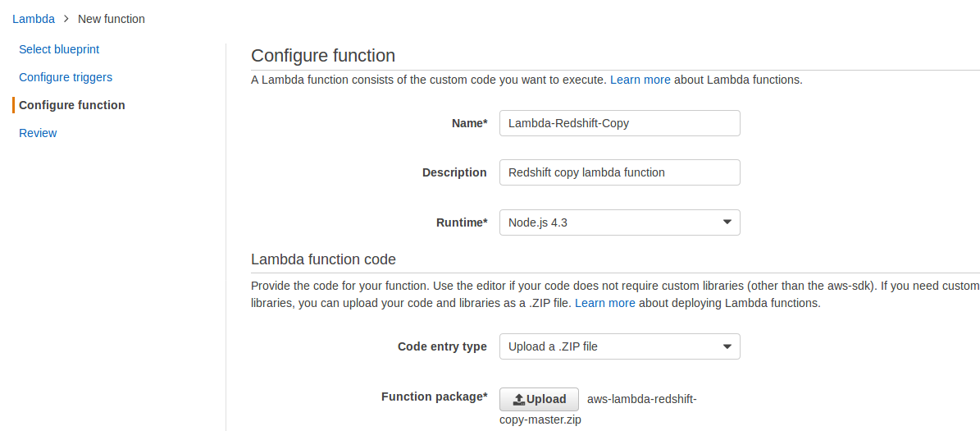This screenshot has height=431, width=980.
Task: Click the Lambda function code heading
Action: [x=323, y=259]
